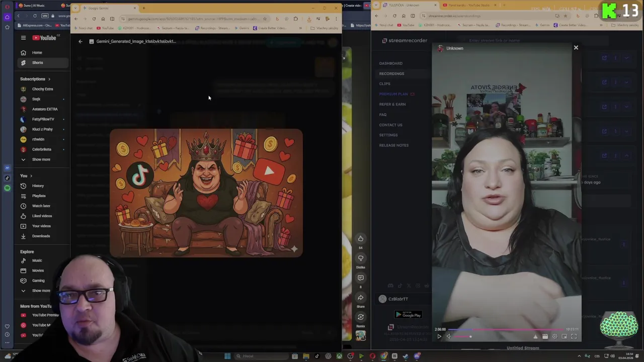
Task: Remix the YouTube Short
Action: pyautogui.click(x=360, y=317)
